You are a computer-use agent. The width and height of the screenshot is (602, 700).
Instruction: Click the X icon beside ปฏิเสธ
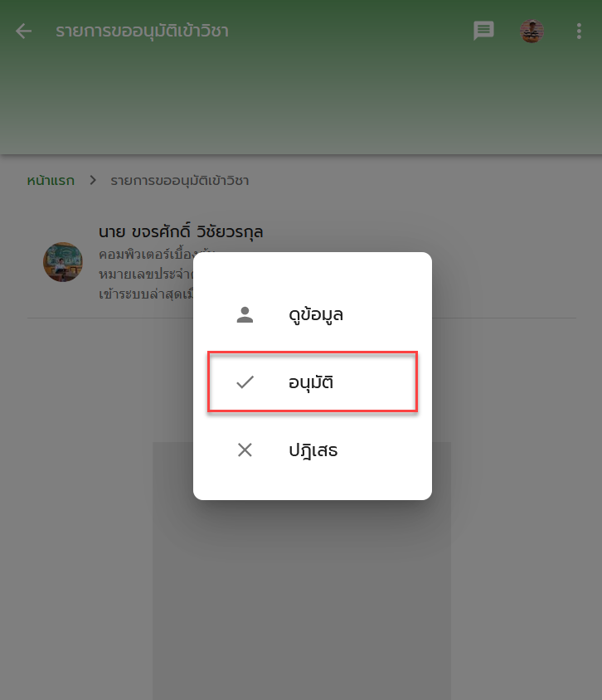tap(245, 450)
